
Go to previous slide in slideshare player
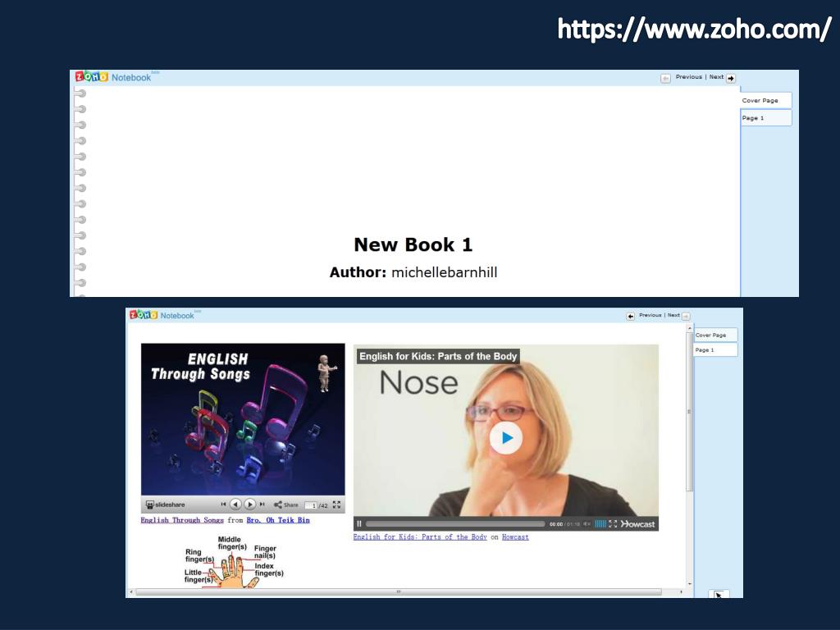coord(235,504)
